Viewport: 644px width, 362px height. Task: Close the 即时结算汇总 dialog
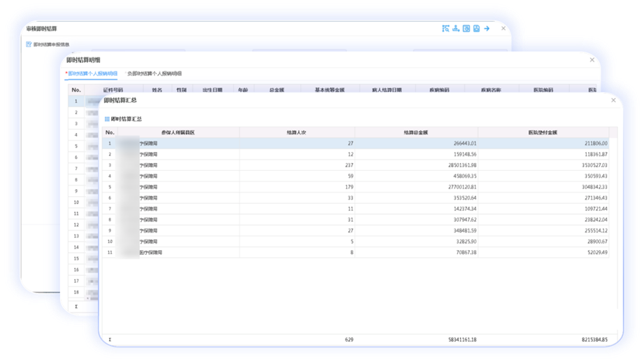coord(613,101)
